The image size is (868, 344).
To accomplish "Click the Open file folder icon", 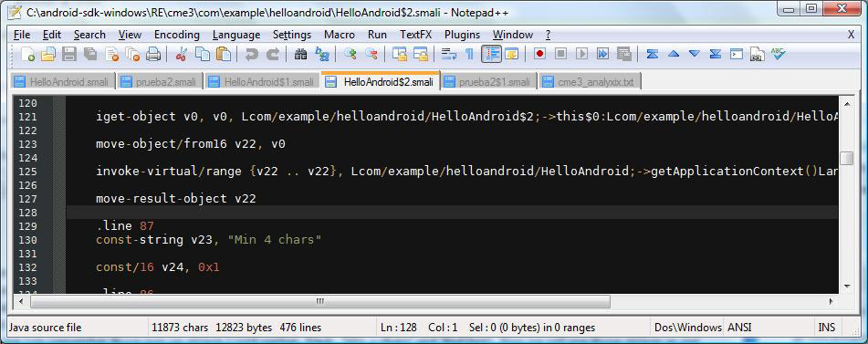I will coord(48,54).
